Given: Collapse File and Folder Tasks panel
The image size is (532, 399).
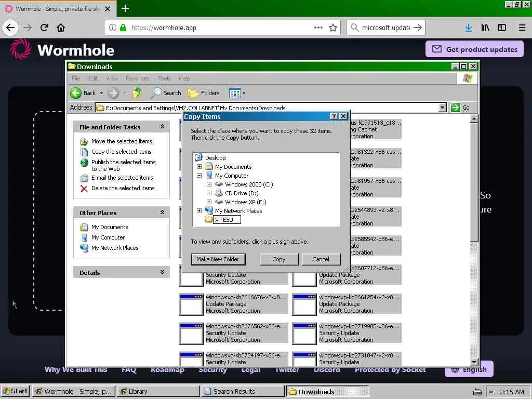Looking at the screenshot, I should 162,127.
